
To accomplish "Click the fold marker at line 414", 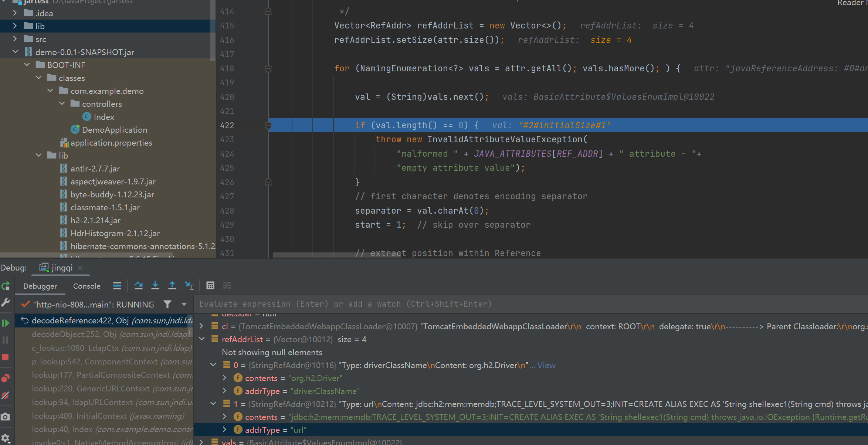I will point(269,11).
